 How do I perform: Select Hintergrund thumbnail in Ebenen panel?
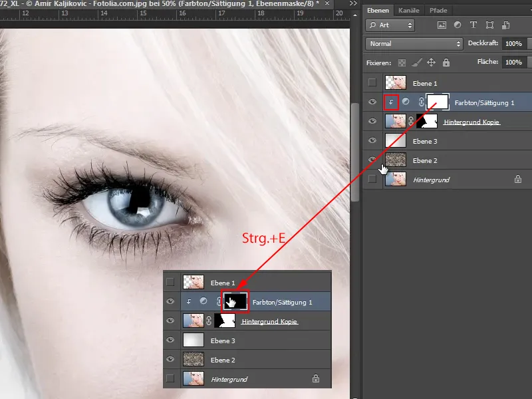click(396, 179)
